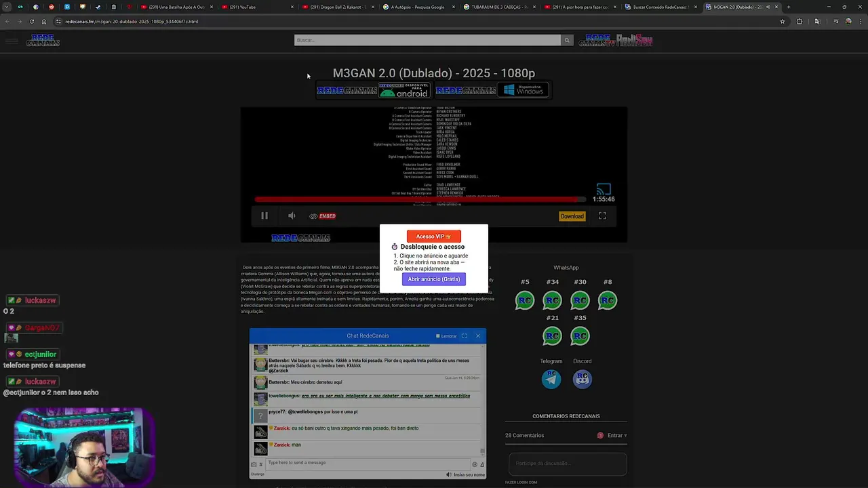Open the chat text formatting icon
This screenshot has height=488, width=868.
coord(482,464)
